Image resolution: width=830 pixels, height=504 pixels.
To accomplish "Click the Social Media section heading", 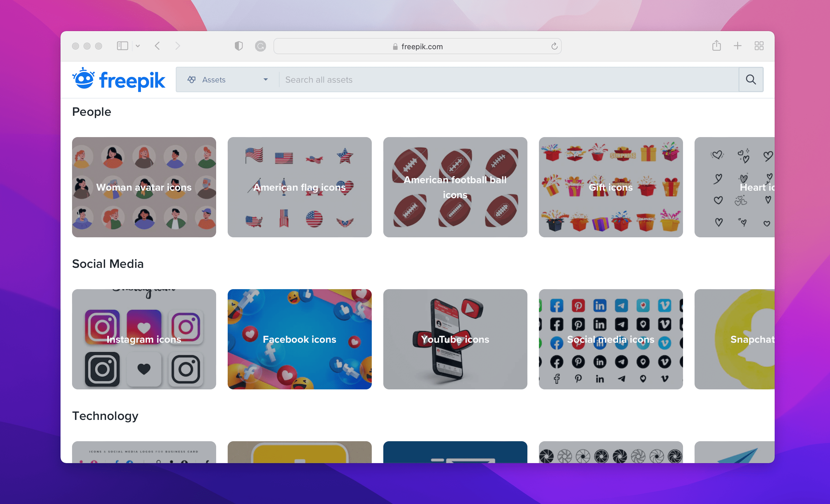I will click(108, 264).
